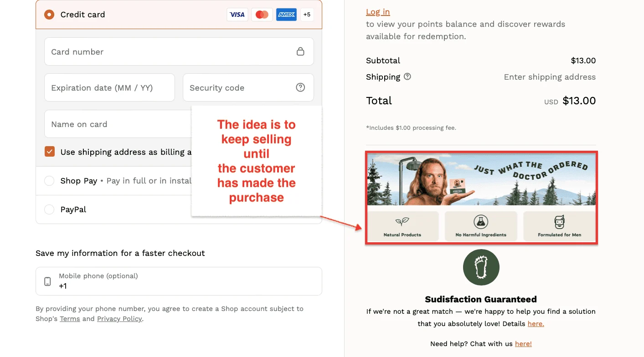Uncheck use shipping address as billing

pos(50,152)
